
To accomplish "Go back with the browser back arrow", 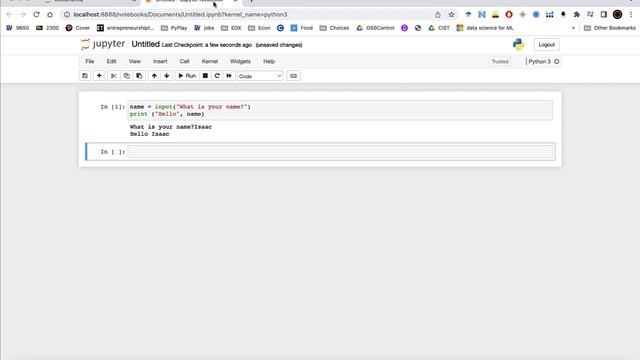I will (9, 14).
